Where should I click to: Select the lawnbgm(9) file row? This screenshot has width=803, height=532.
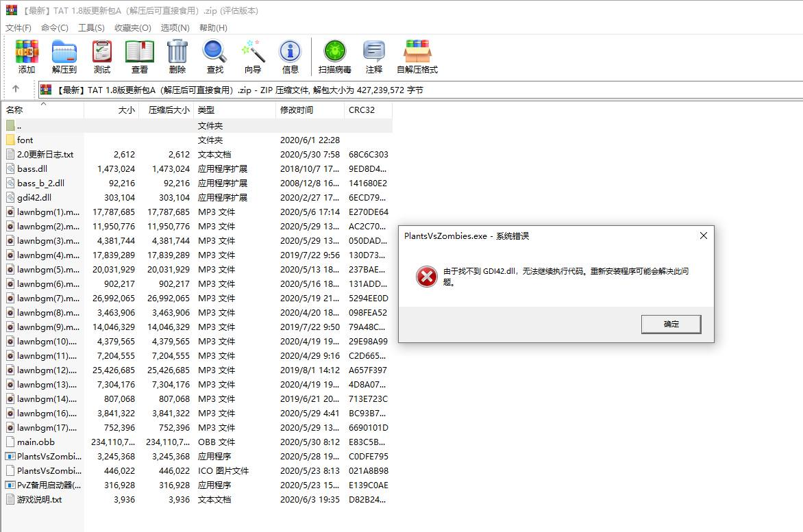tap(197, 327)
